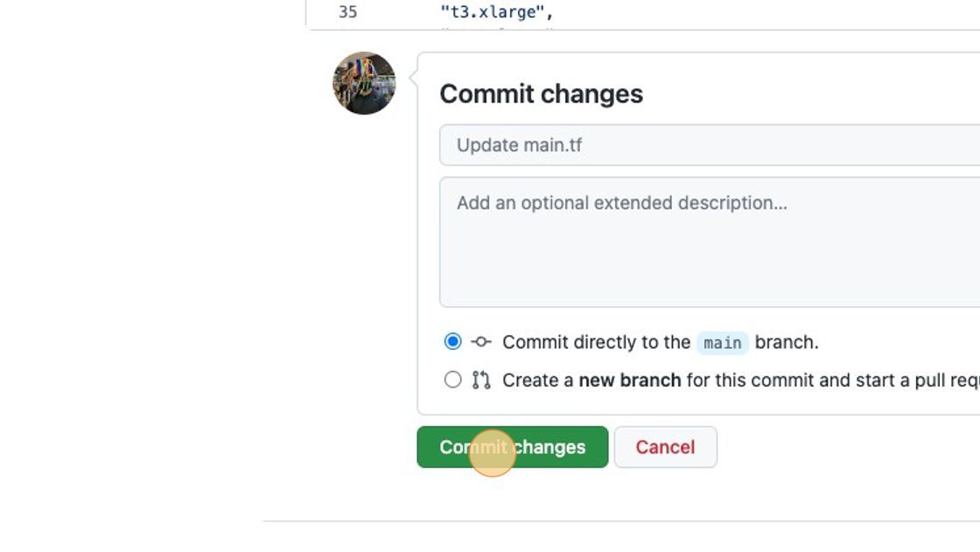
Task: Click the word 'branch.' after the main badge
Action: (787, 343)
